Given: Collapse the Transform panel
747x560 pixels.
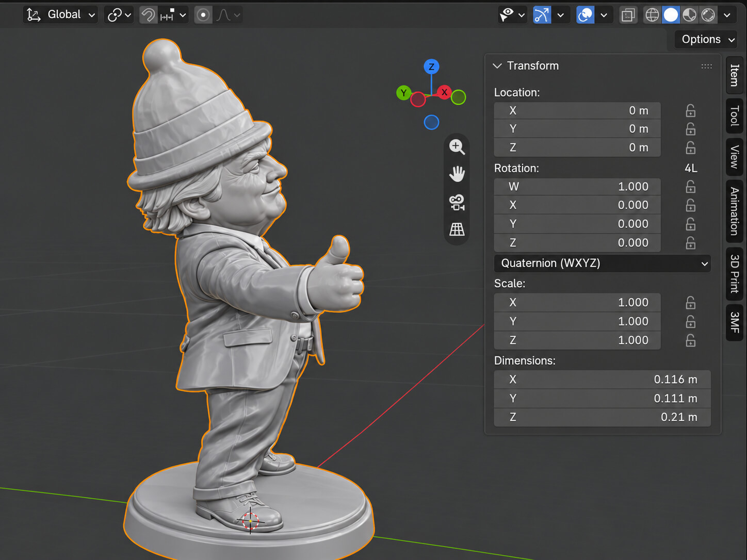Looking at the screenshot, I should pos(497,65).
